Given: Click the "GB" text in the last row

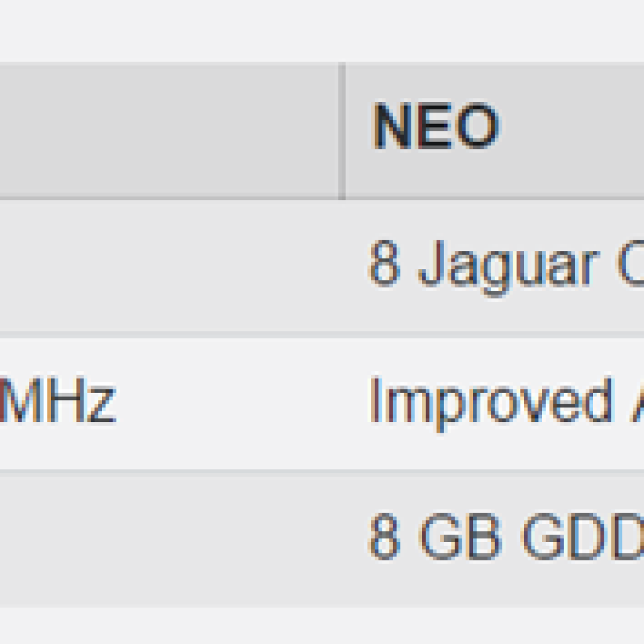Looking at the screenshot, I should (460, 538).
